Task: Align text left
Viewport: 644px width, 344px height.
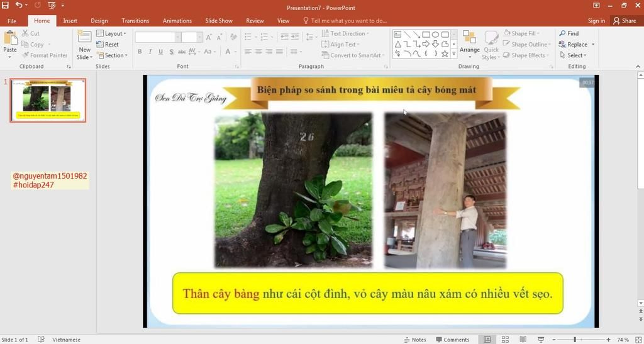Action: click(x=248, y=52)
